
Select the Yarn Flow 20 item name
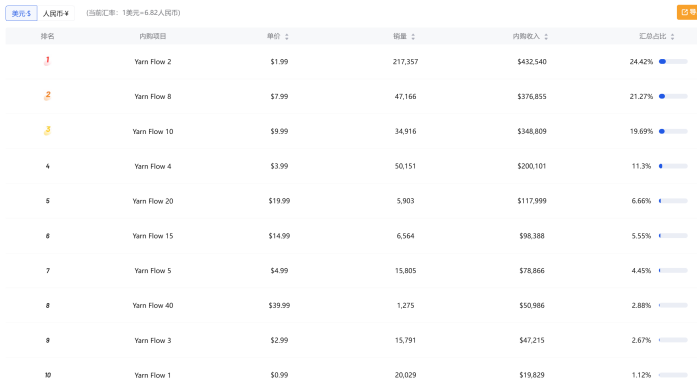[153, 201]
